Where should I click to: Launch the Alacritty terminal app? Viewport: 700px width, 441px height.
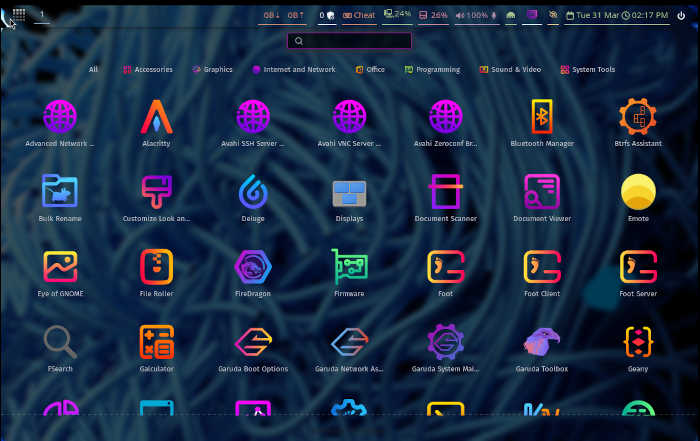(156, 118)
